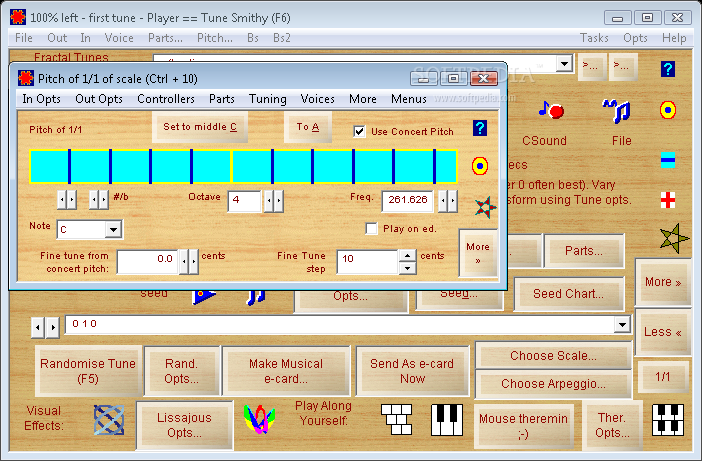This screenshot has height=461, width=702.
Task: Click the colorful Lissajous pattern icon
Action: click(x=259, y=419)
